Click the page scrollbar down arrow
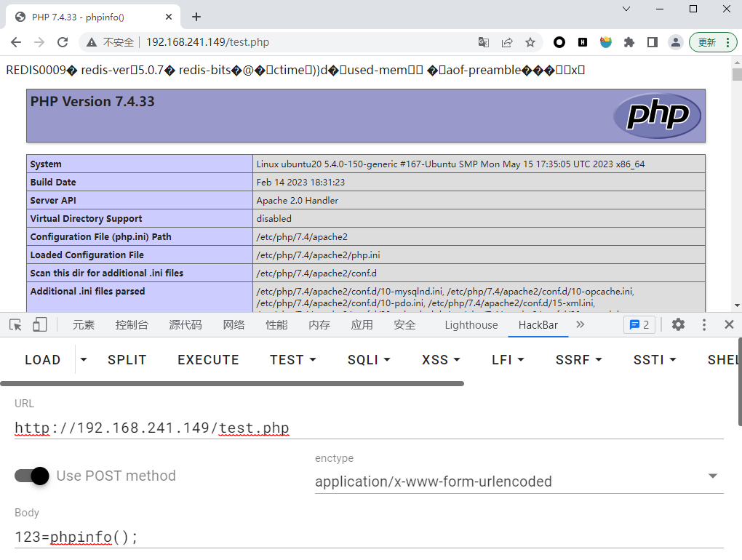This screenshot has height=560, width=742. [737, 305]
